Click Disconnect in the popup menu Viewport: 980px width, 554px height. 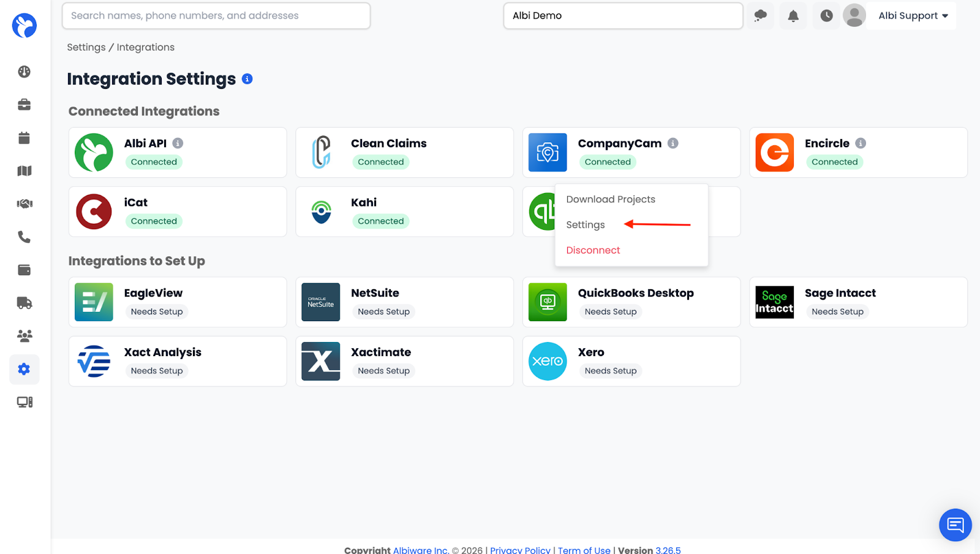(593, 250)
